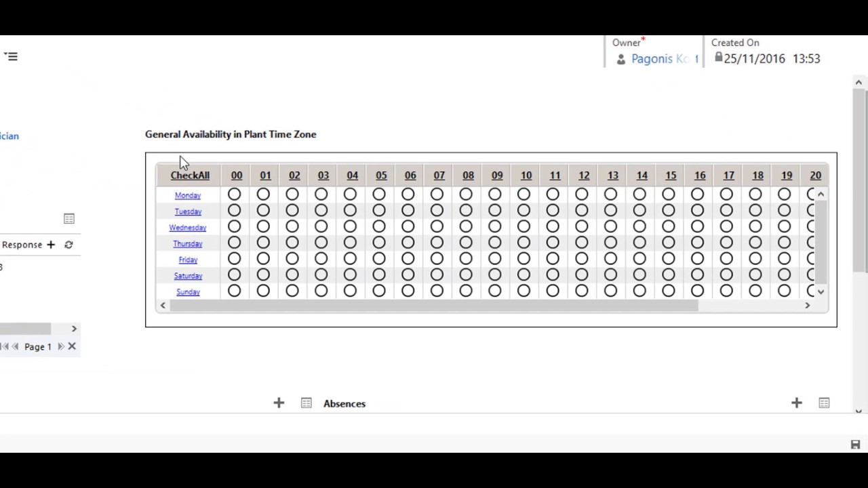Select Sunday hour 11 availability
This screenshot has height=488, width=868.
point(553,291)
